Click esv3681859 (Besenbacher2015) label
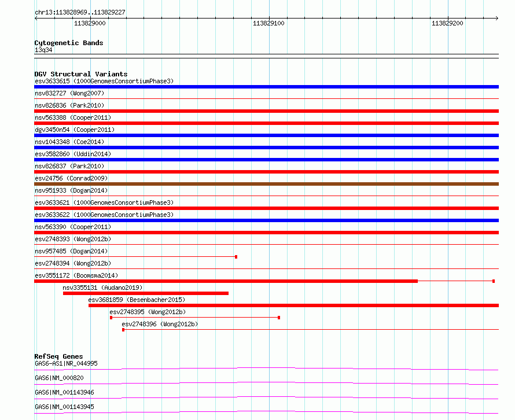Image resolution: width=515 pixels, height=420 pixels. [137, 300]
